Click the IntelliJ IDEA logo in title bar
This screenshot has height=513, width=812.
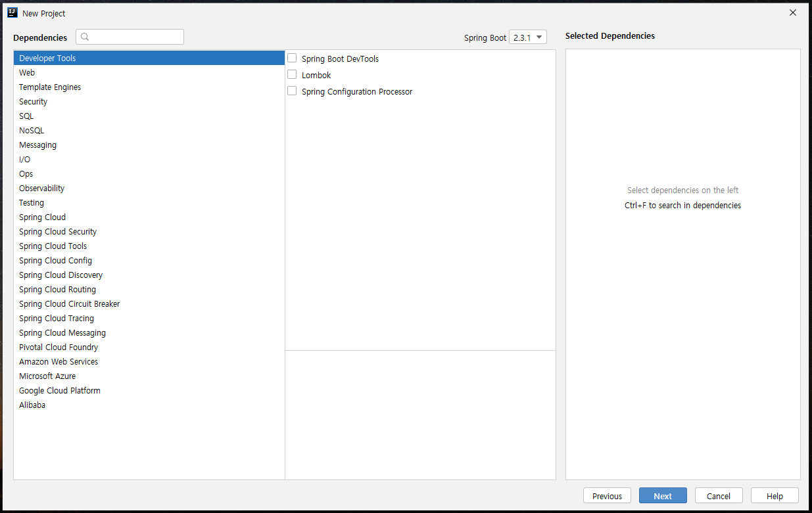point(12,12)
